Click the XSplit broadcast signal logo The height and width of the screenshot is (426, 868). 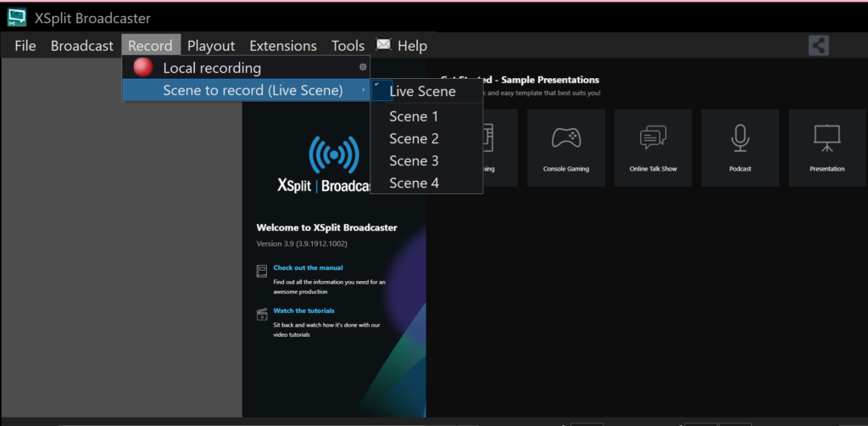click(x=334, y=156)
